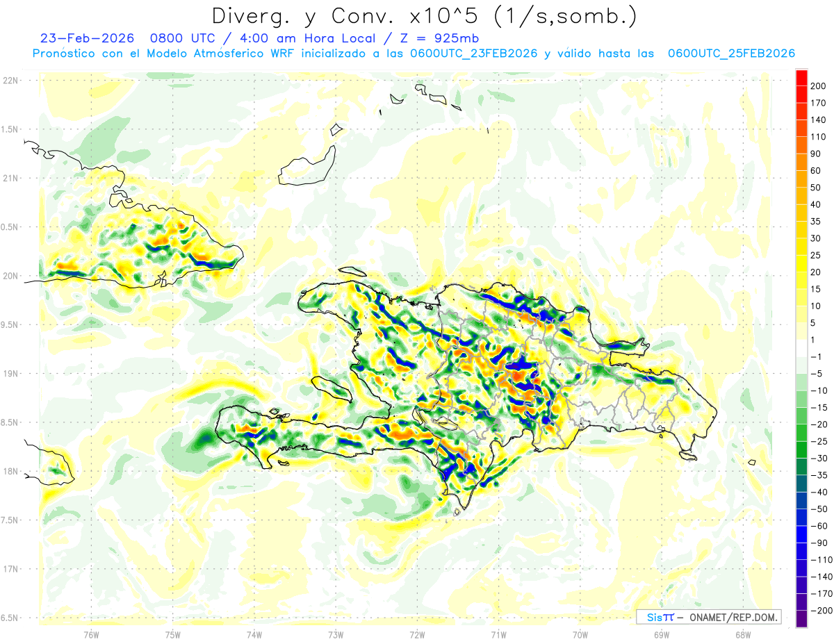Click the "20N" latitude label
Screen dimensions: 834x644
[10, 276]
